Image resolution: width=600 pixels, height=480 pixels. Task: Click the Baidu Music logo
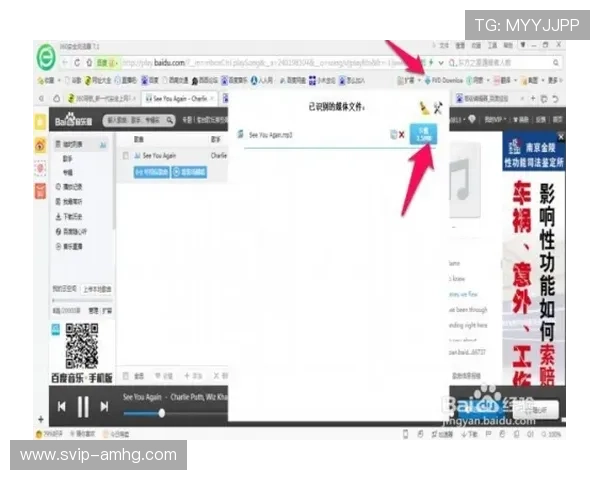(73, 121)
